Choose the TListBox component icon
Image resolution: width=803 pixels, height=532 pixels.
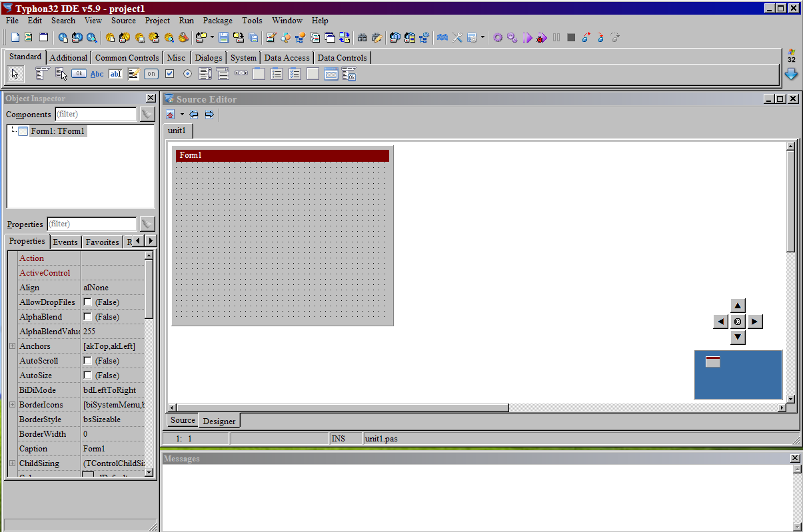(205, 74)
